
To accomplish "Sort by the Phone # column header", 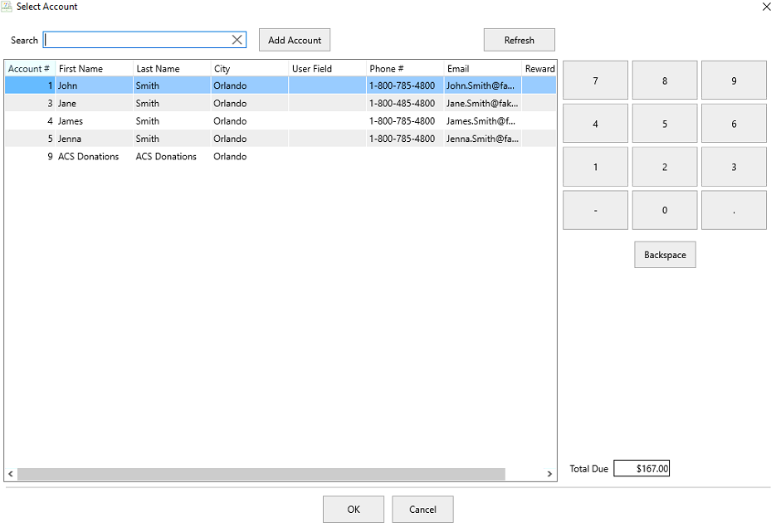I will 405,69.
